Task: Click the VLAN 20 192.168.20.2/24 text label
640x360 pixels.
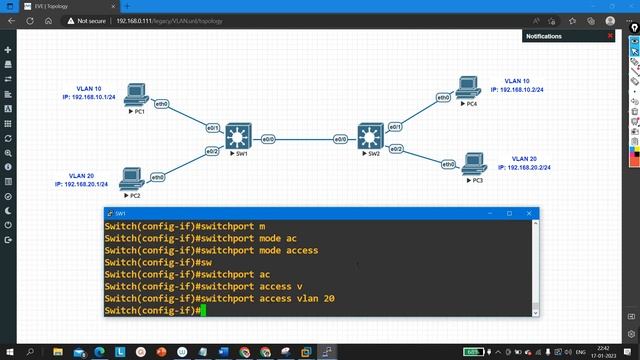Action: coord(524,163)
